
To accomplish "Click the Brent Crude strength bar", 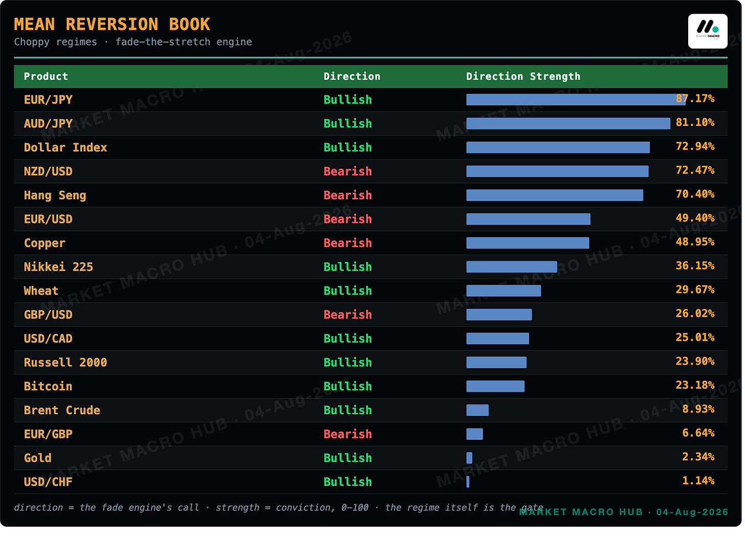I will (x=477, y=410).
